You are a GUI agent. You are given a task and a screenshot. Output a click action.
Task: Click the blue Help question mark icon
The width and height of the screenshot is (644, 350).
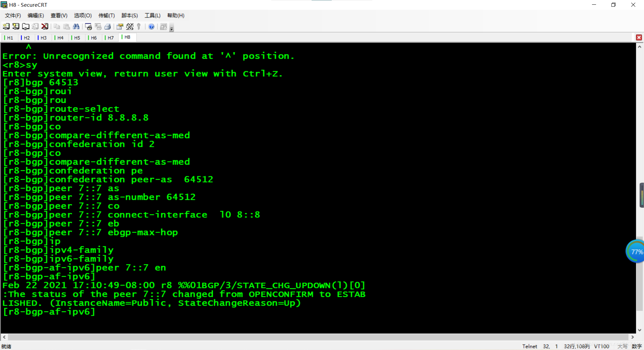pos(151,27)
